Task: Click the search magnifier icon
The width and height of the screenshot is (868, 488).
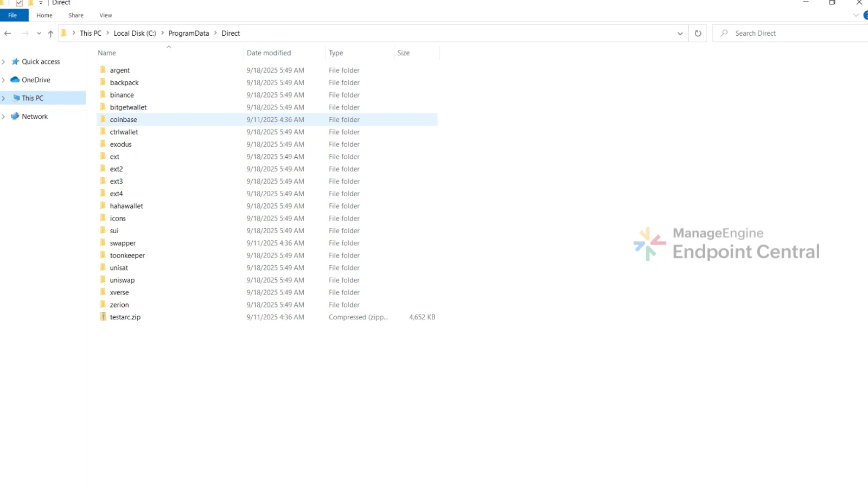Action: point(724,33)
